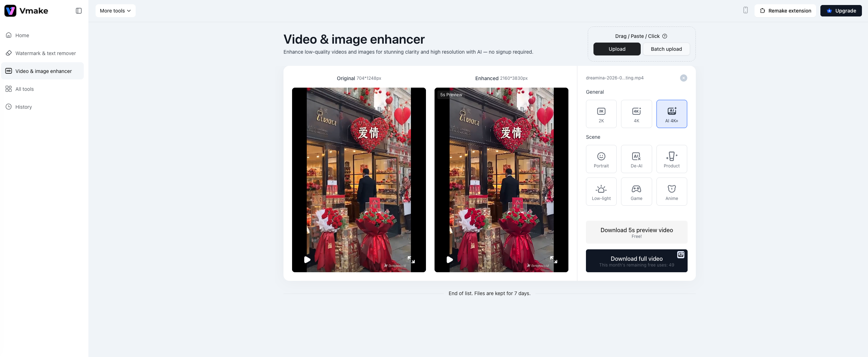Expand the Original video to fullscreen

[x=411, y=260]
